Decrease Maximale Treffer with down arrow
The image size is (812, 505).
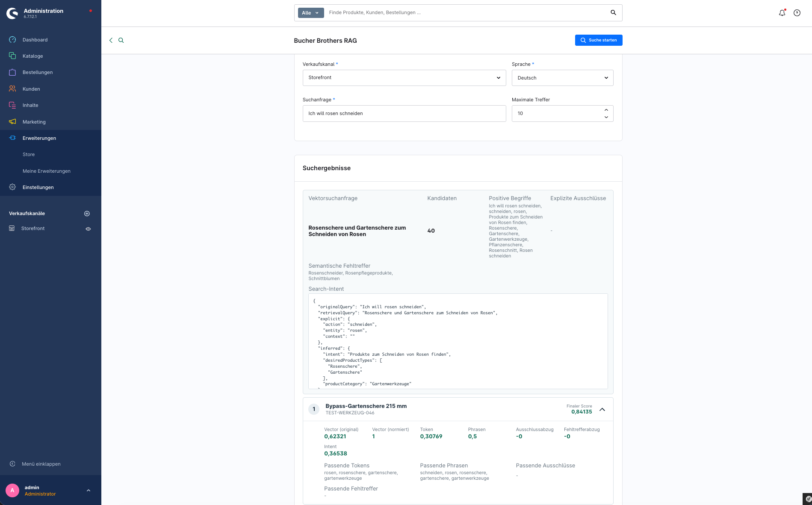click(x=606, y=117)
